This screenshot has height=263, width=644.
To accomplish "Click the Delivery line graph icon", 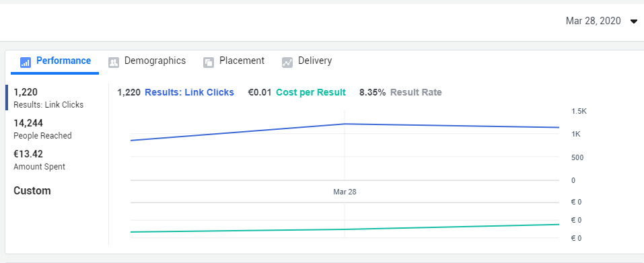I will (287, 63).
